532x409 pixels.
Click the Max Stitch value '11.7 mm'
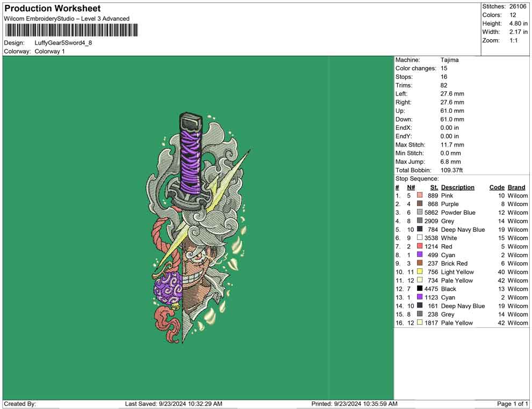(452, 145)
